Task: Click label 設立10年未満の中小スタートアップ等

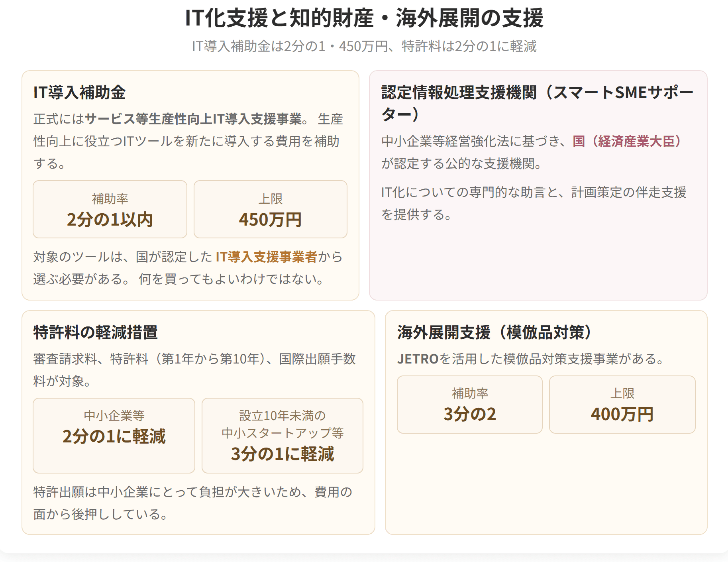Action: click(x=283, y=424)
